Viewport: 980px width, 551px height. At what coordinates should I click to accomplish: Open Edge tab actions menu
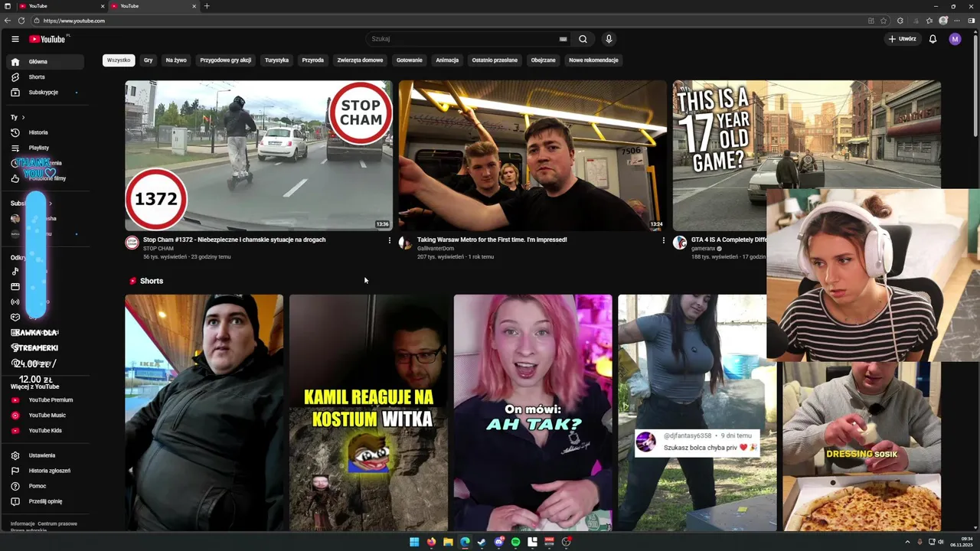click(x=8, y=6)
